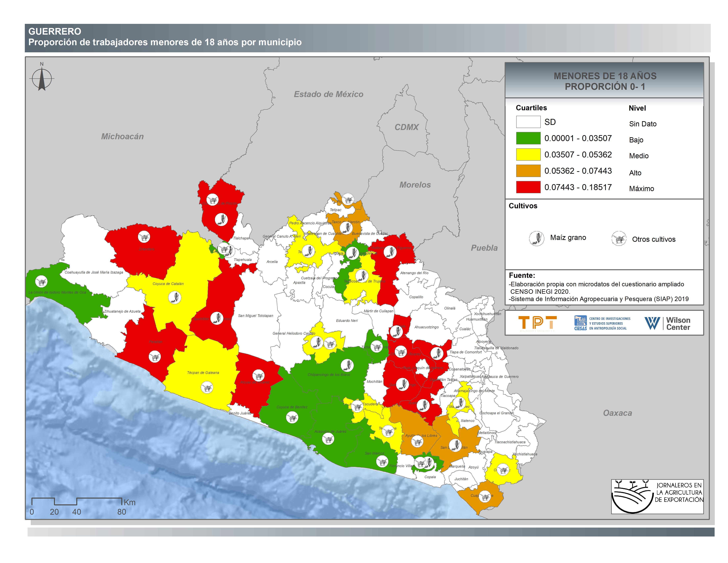Click the Michoacán state label
The image size is (728, 563).
point(122,136)
